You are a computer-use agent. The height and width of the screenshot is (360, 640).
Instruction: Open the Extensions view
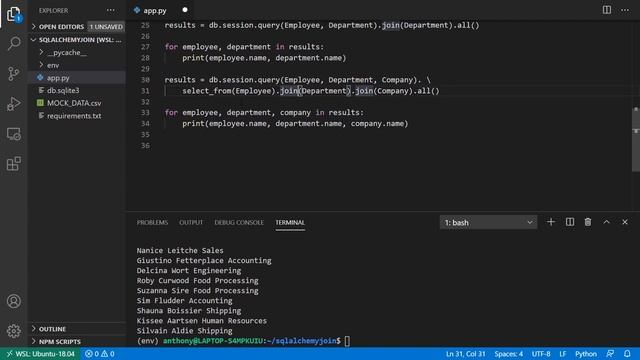pyautogui.click(x=13, y=164)
